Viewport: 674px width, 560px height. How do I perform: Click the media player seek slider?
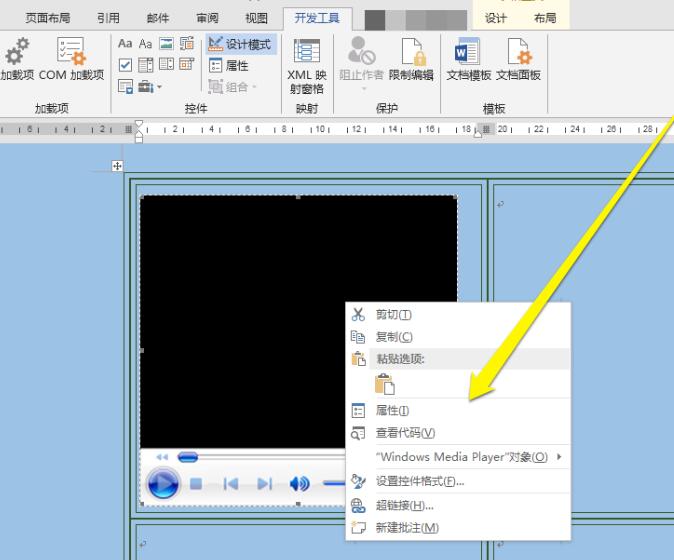click(x=188, y=457)
